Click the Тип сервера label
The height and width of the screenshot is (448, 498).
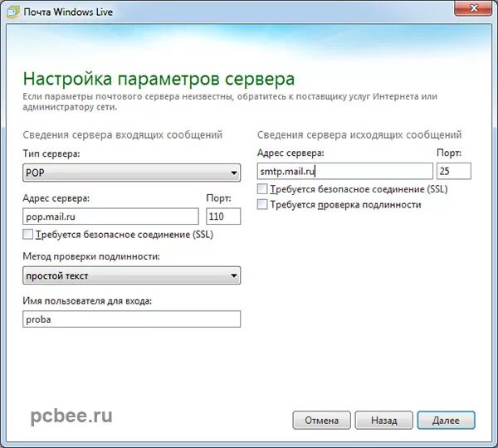coord(51,154)
